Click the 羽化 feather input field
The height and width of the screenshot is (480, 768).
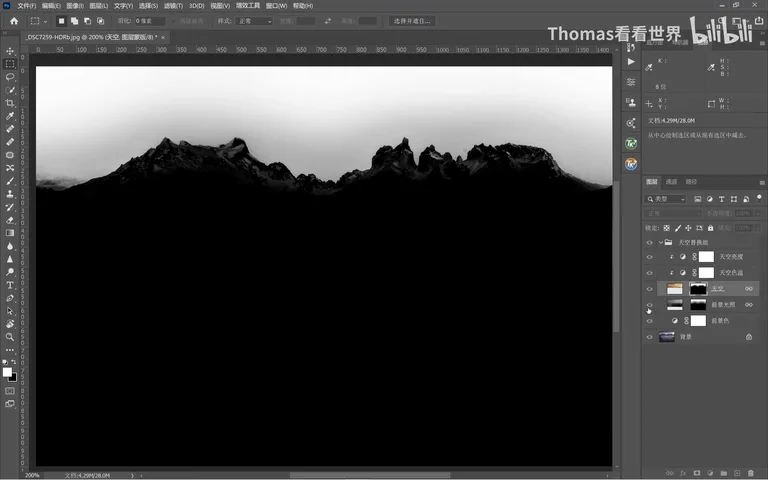(x=149, y=21)
